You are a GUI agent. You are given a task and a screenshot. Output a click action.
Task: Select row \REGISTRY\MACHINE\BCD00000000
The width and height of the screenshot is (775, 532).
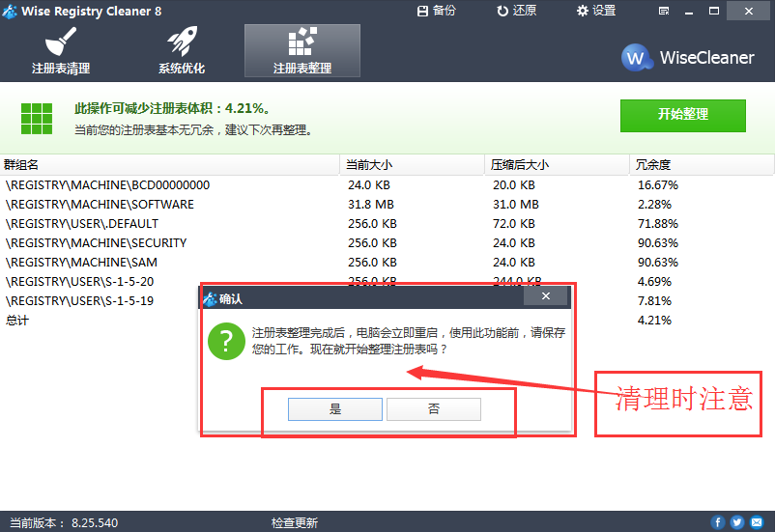pyautogui.click(x=387, y=185)
